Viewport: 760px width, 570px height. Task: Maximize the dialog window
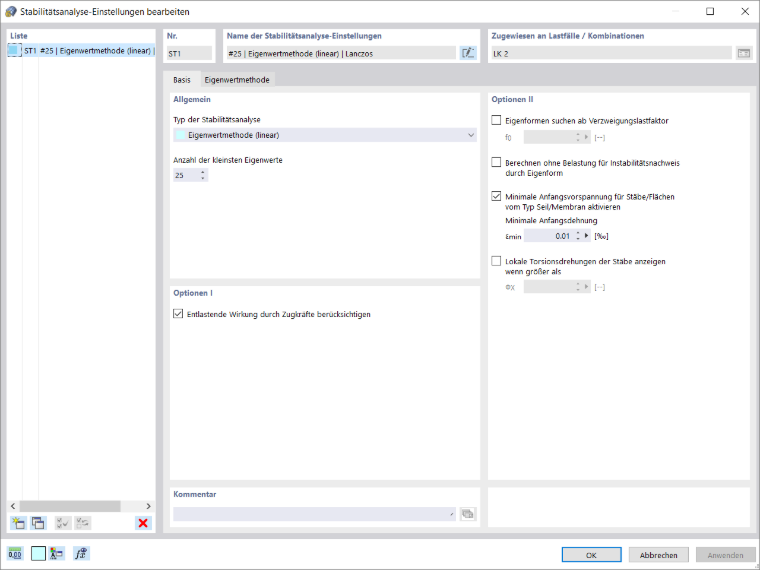tap(710, 11)
